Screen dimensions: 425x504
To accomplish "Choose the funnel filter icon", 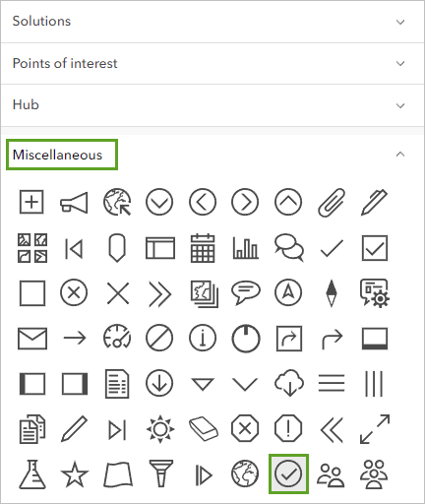I will coord(160,473).
